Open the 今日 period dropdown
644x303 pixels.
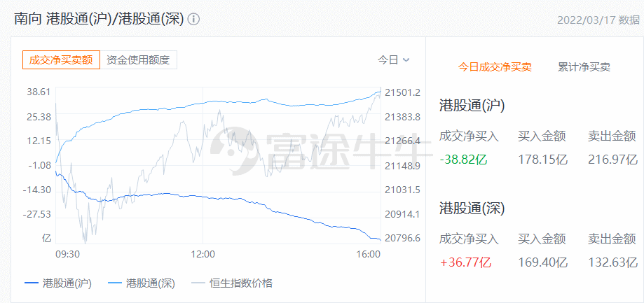coord(393,60)
